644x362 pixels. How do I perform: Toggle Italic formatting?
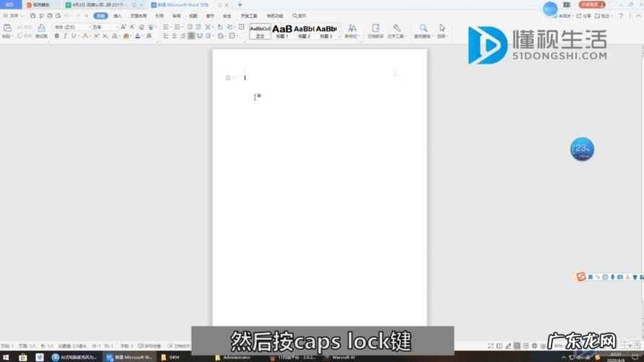pyautogui.click(x=65, y=36)
